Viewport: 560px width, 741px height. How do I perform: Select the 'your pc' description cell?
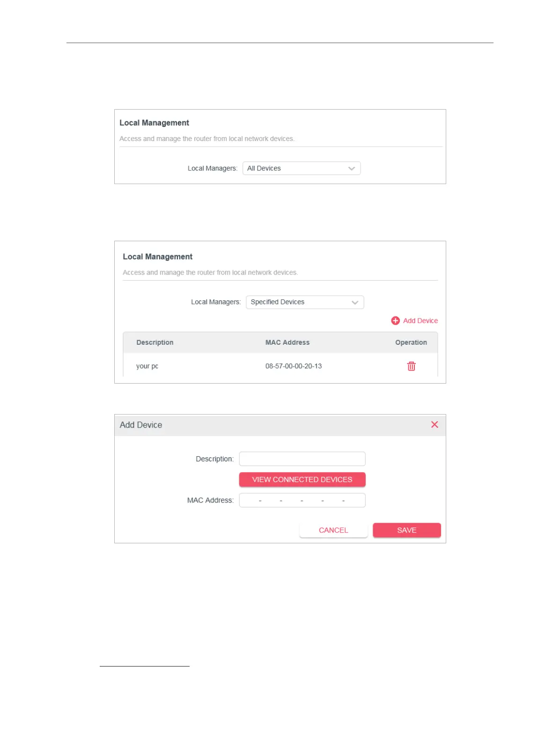pos(147,366)
